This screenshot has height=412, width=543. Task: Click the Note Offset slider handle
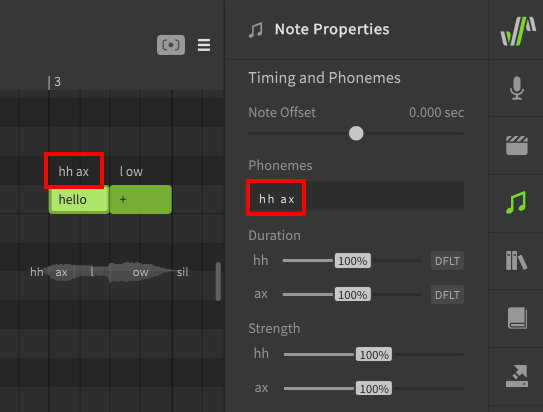click(x=356, y=133)
